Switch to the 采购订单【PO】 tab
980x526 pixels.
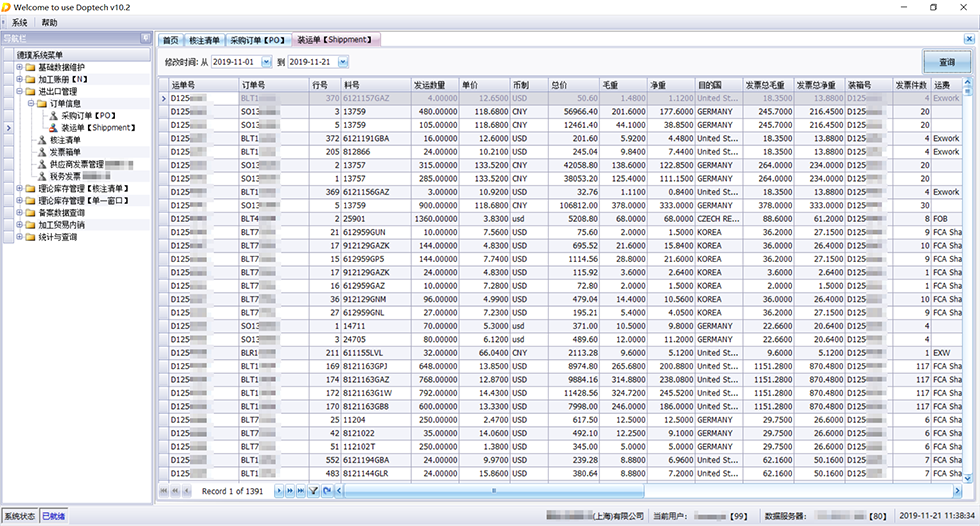(258, 40)
